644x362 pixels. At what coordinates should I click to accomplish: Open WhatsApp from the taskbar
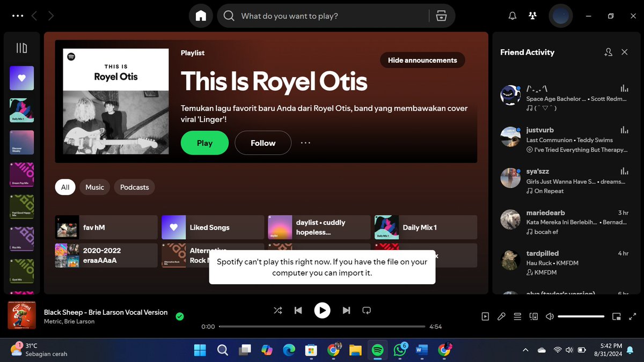[x=400, y=350]
